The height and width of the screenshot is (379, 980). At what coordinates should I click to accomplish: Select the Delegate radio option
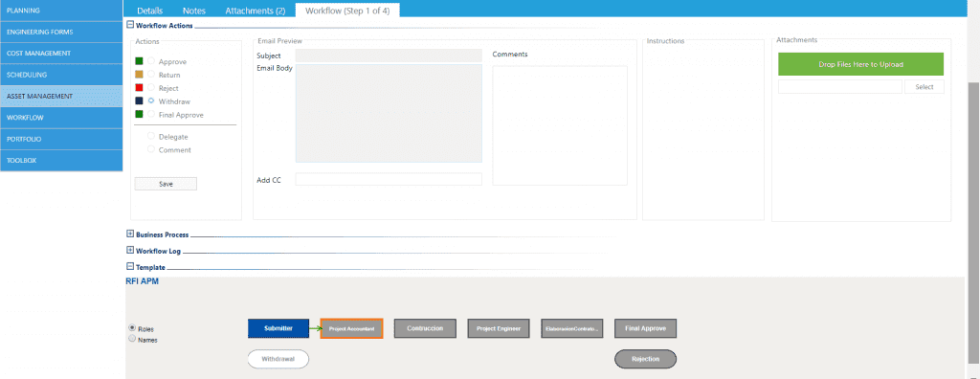(151, 136)
